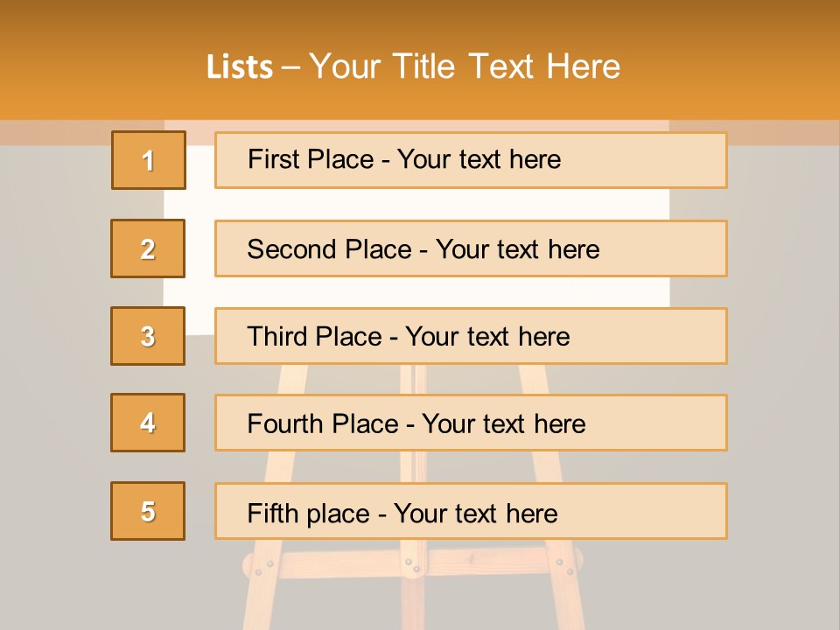Image resolution: width=840 pixels, height=630 pixels.
Task: Click the number 5 box
Action: [x=149, y=511]
